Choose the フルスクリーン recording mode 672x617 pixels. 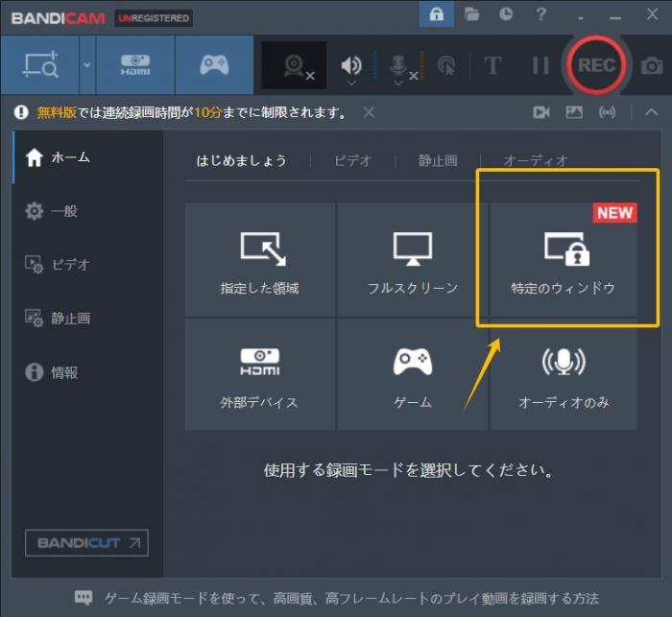pyautogui.click(x=412, y=260)
